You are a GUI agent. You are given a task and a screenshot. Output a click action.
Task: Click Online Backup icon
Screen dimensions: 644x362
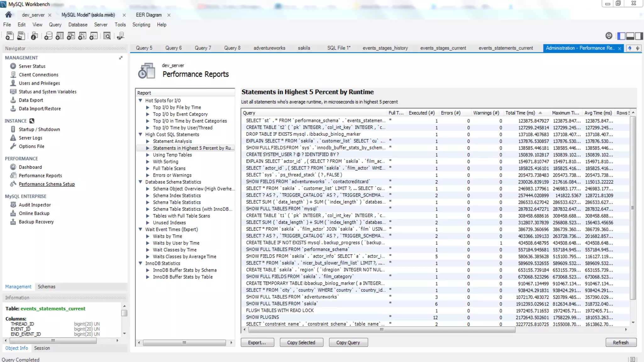[13, 213]
